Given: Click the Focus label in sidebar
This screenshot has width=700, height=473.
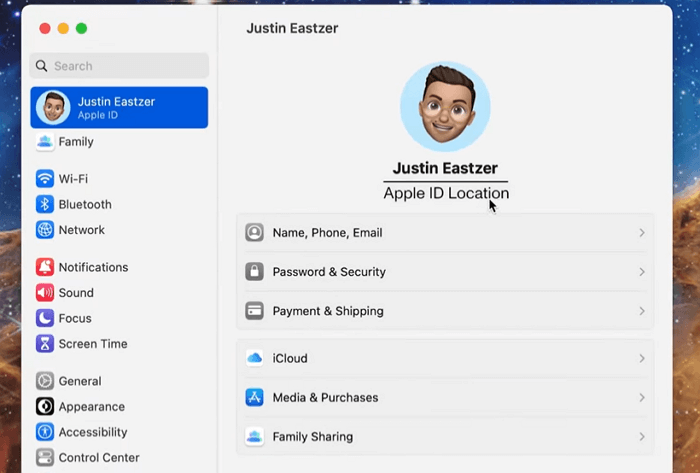Looking at the screenshot, I should tap(75, 318).
